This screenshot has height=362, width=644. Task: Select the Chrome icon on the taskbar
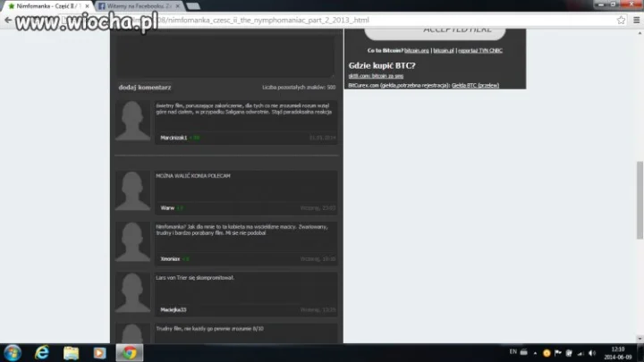(130, 353)
